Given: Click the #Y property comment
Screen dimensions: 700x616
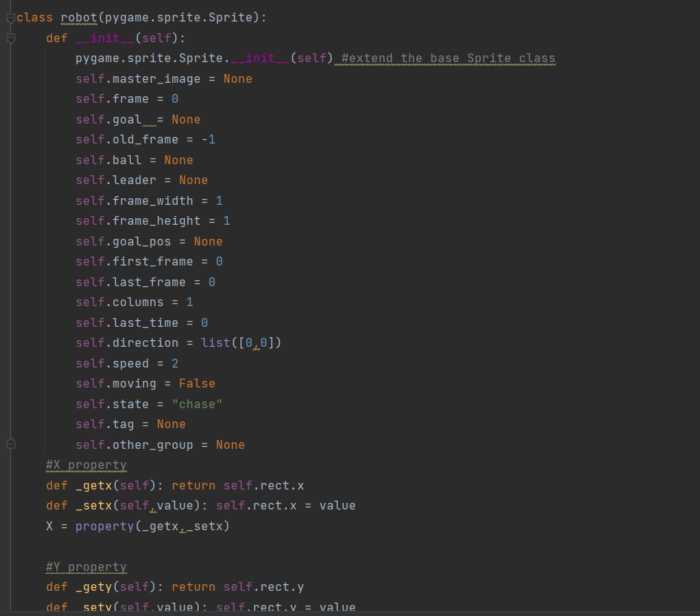Looking at the screenshot, I should (86, 567).
